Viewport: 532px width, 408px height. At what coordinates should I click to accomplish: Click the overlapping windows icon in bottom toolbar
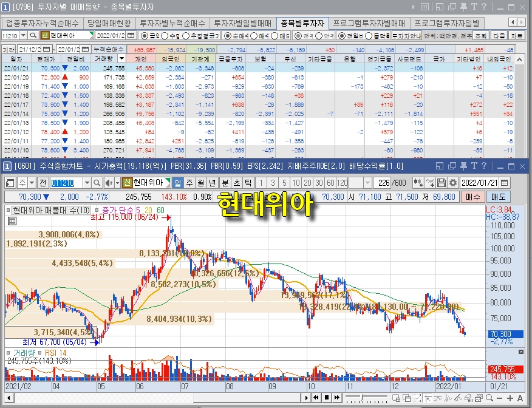406,398
